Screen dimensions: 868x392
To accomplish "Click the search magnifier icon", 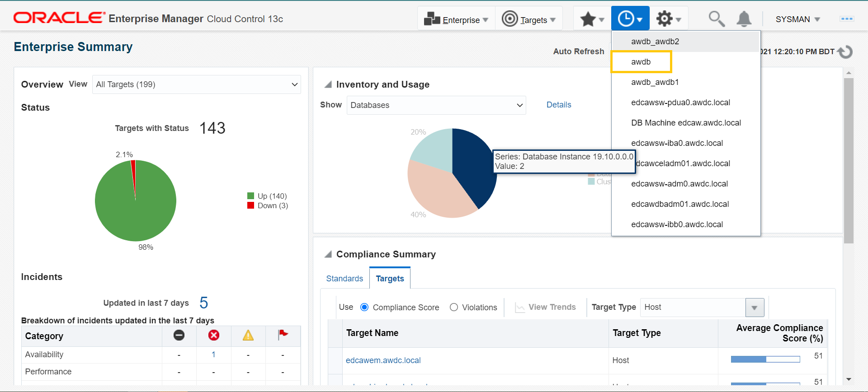I will 716,19.
